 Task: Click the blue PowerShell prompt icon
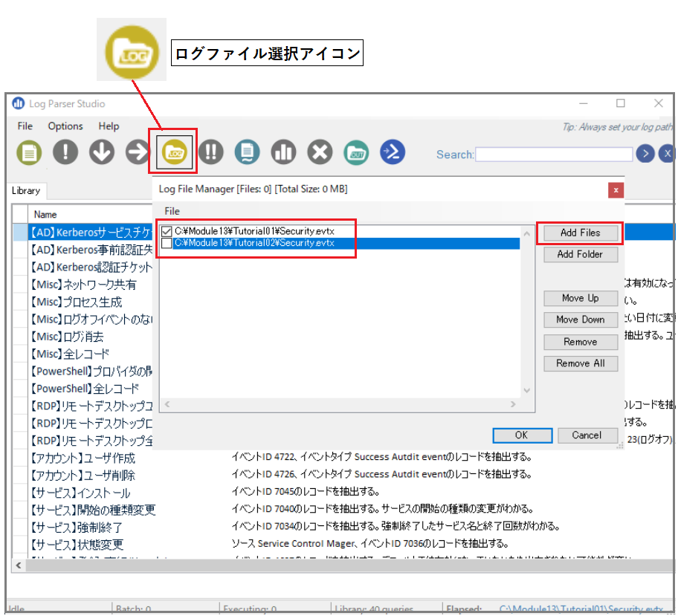click(x=393, y=152)
